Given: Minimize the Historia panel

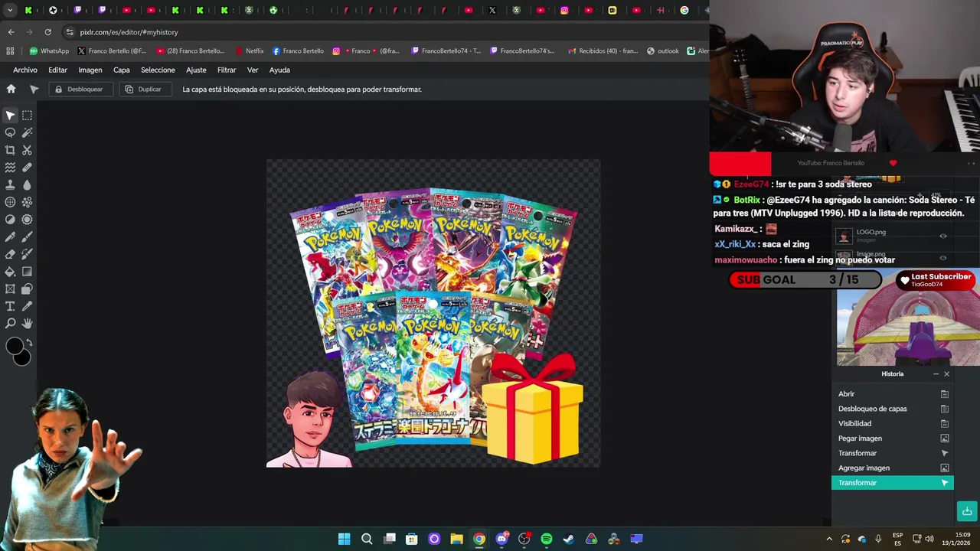Looking at the screenshot, I should point(936,374).
